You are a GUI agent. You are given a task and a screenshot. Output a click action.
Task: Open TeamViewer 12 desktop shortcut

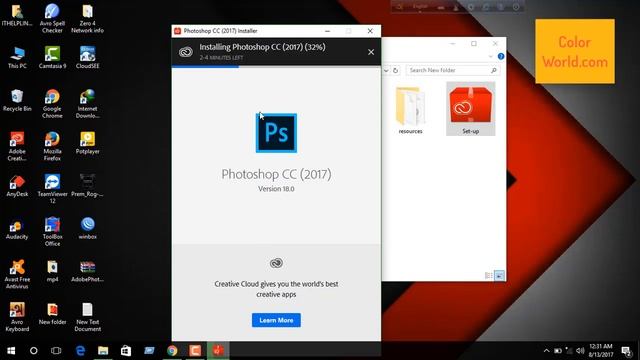coord(52,189)
